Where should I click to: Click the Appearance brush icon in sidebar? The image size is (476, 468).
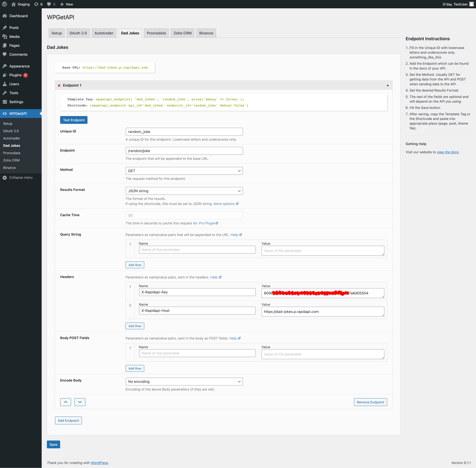coord(5,66)
